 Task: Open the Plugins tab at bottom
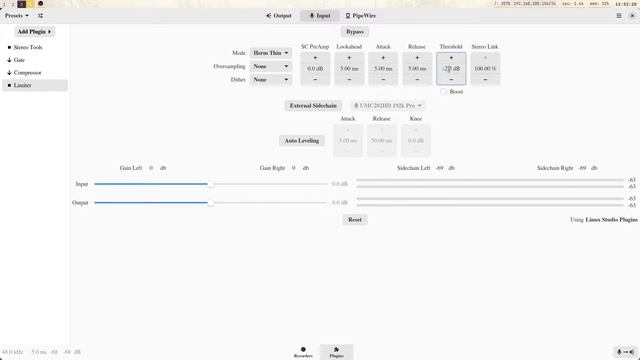[336, 352]
